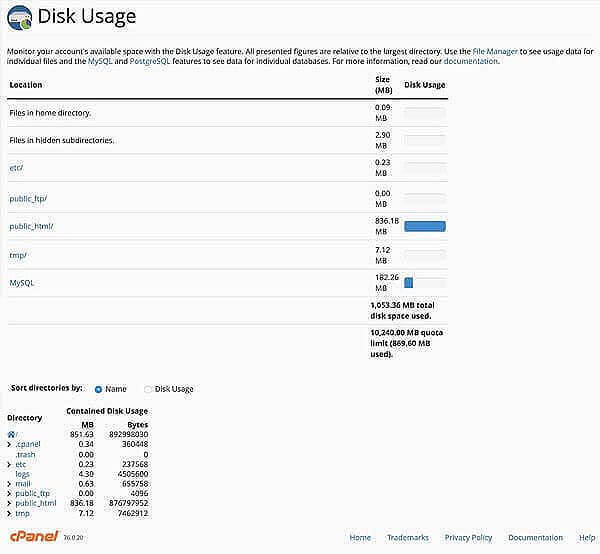Expand the public_ftp directory in tree
Viewport: 600px width, 554px height.
point(9,493)
